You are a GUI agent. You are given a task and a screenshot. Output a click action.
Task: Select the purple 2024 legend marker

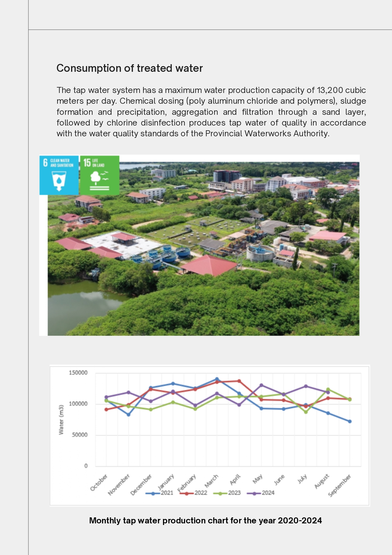(x=254, y=493)
